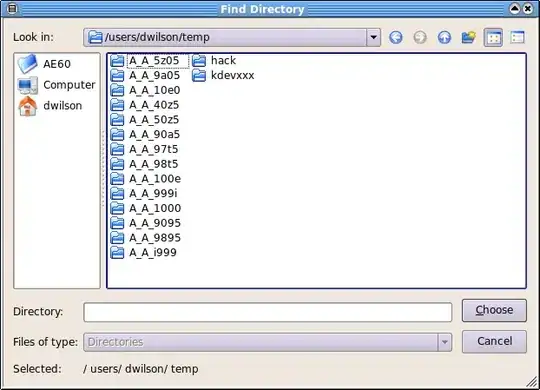Select the A_A_10e0 folder
Image resolution: width=540 pixels, height=390 pixels.
145,90
